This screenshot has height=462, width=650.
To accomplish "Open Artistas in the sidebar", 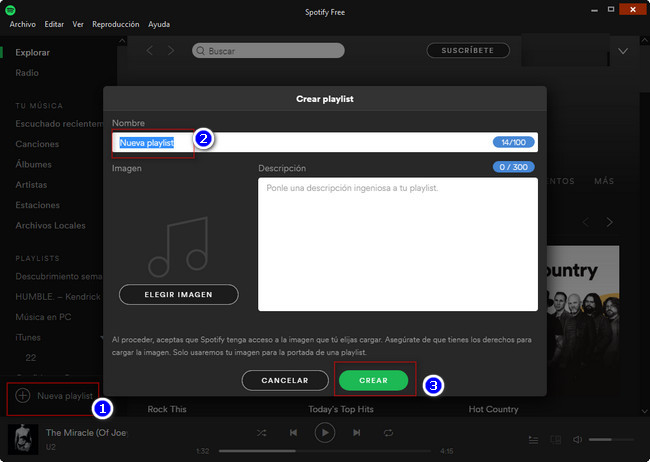I will (x=31, y=185).
